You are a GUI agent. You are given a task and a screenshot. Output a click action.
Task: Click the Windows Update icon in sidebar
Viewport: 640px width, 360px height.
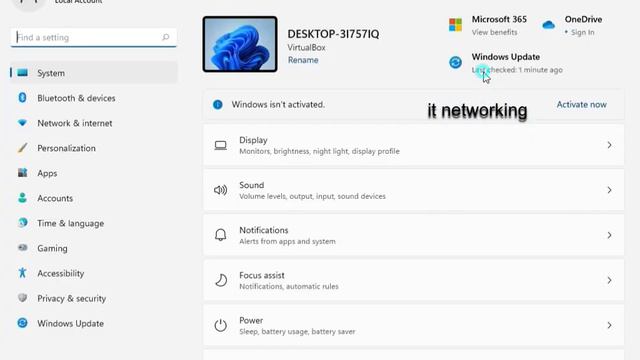(22, 323)
